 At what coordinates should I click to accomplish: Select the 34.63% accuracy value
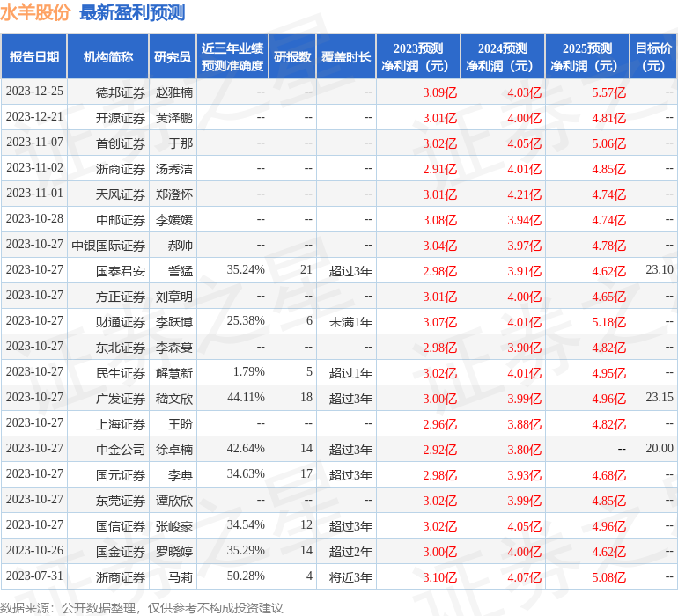pos(246,473)
